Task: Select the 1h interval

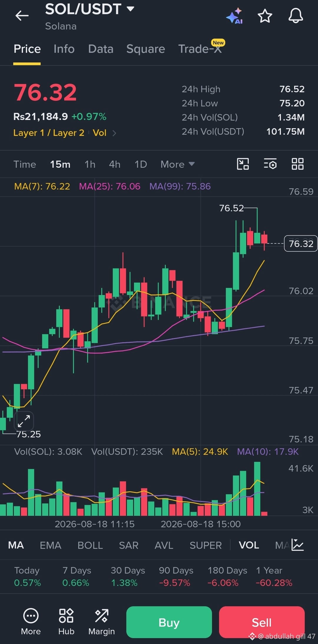Action: click(90, 164)
